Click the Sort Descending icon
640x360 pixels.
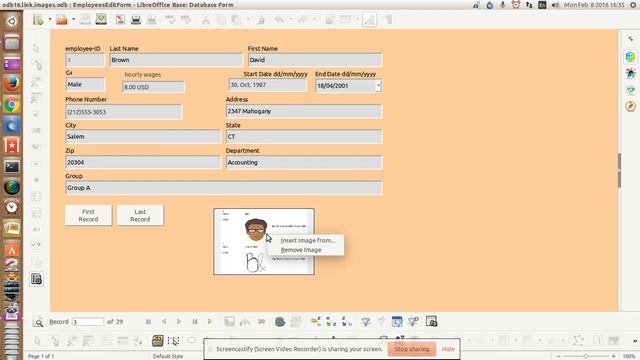coord(346,322)
